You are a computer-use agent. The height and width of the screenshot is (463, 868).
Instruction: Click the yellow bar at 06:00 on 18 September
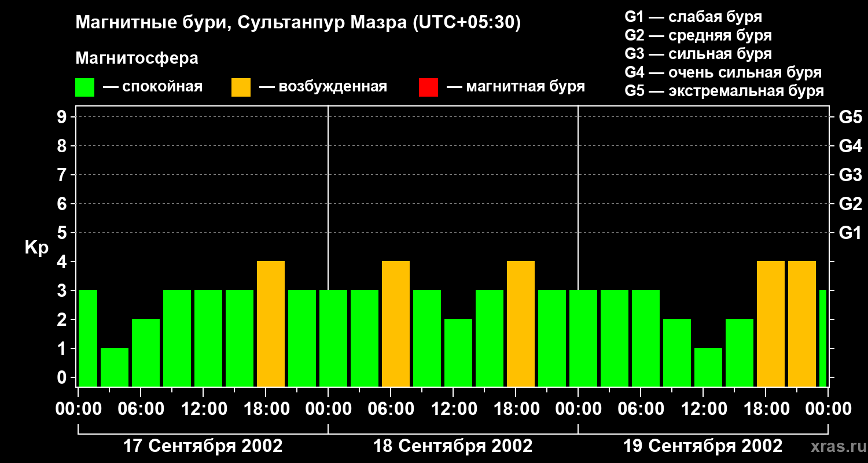(x=396, y=324)
